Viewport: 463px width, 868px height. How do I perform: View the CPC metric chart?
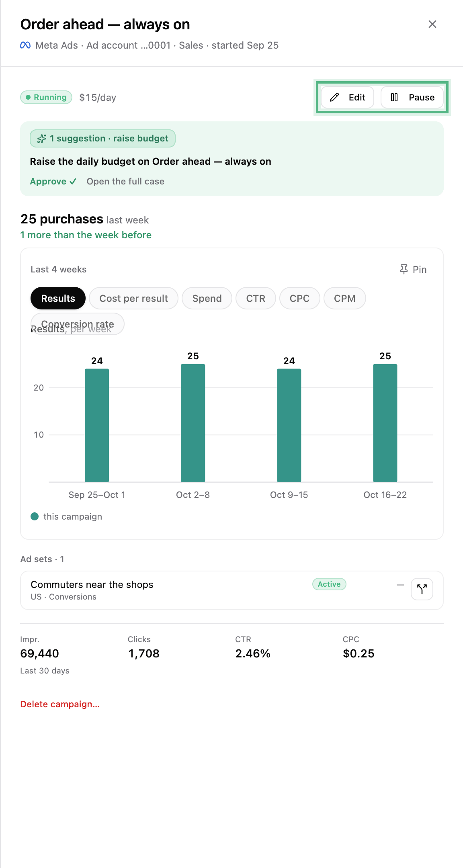tap(300, 298)
